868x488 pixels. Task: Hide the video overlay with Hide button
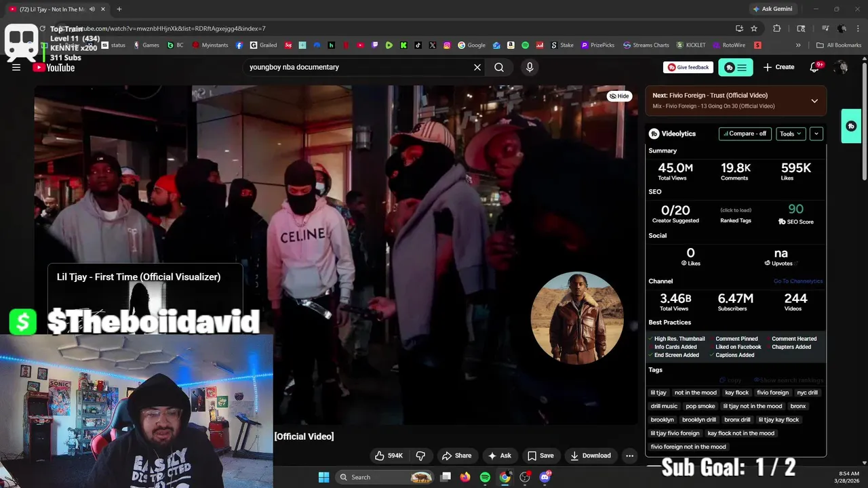[619, 96]
